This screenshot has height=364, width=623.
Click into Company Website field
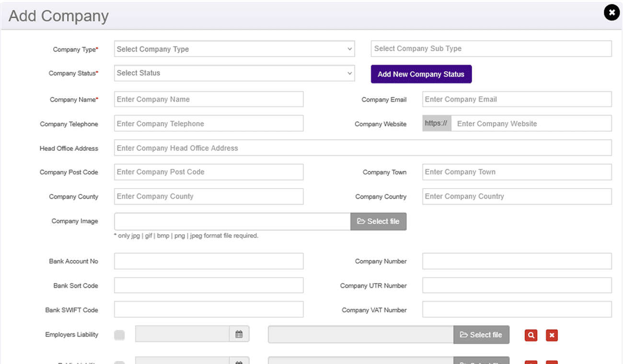coord(531,124)
